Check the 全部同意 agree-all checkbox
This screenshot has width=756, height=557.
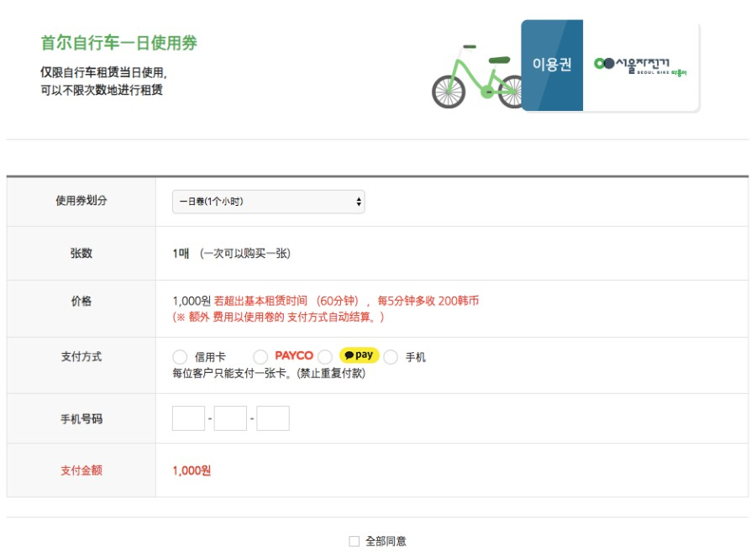coord(354,541)
